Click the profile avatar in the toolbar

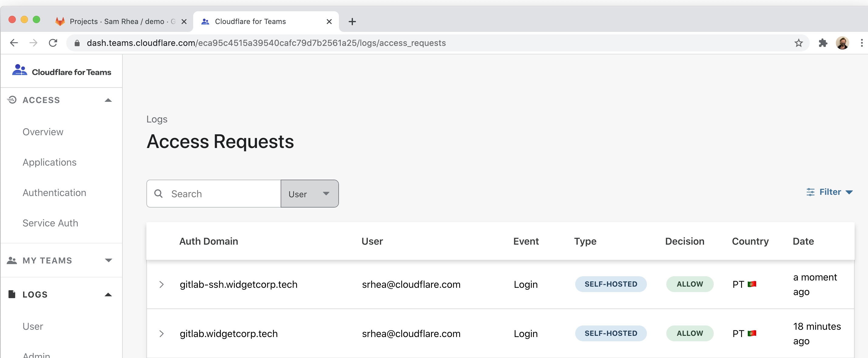point(843,43)
